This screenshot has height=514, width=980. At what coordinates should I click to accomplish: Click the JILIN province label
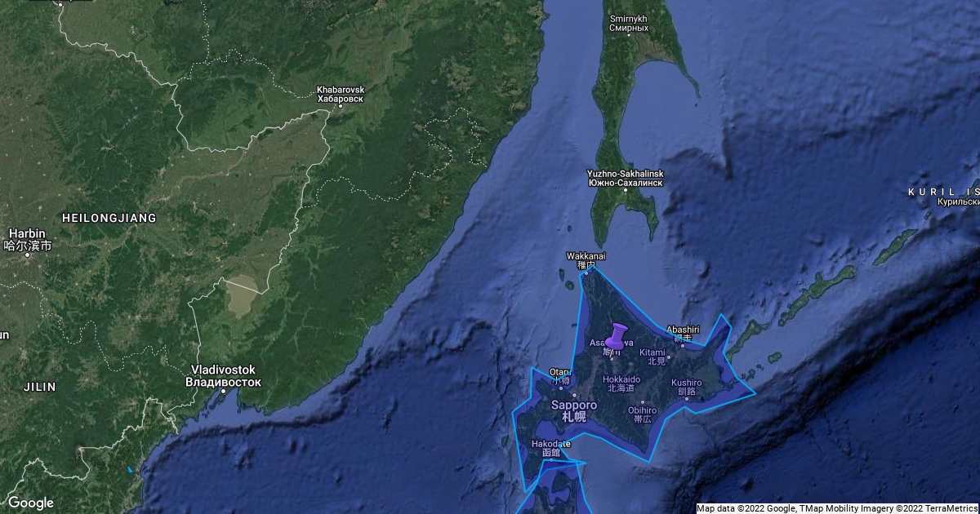(40, 387)
